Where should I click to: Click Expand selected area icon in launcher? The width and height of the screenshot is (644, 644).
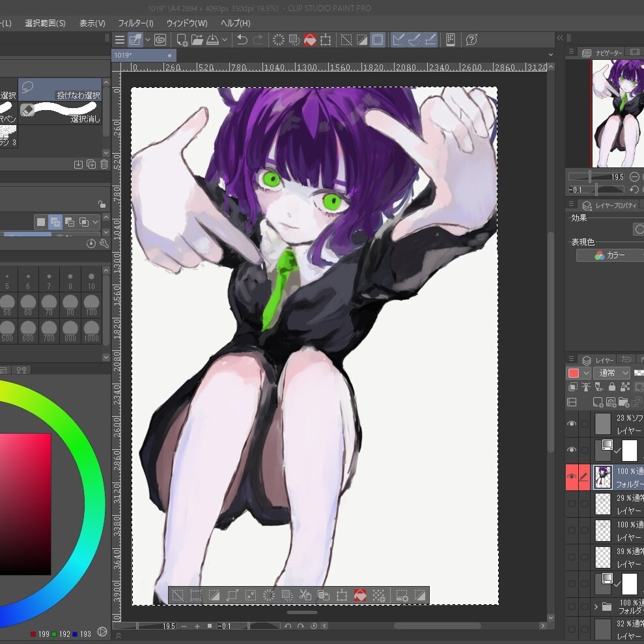232,595
